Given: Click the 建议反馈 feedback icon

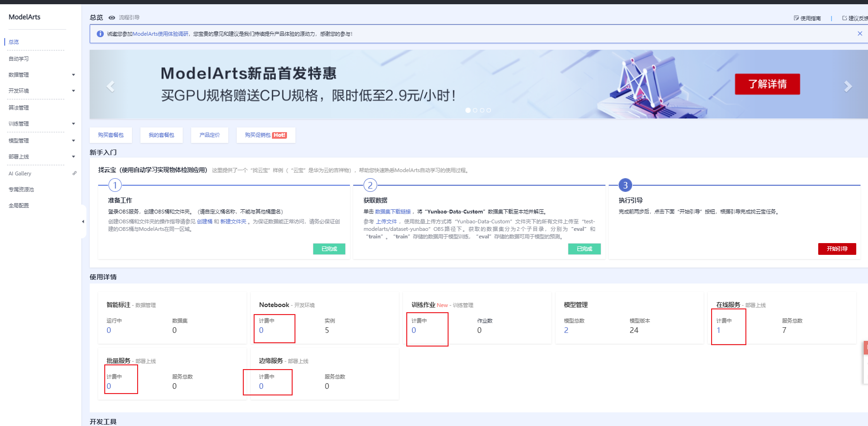Looking at the screenshot, I should (845, 18).
